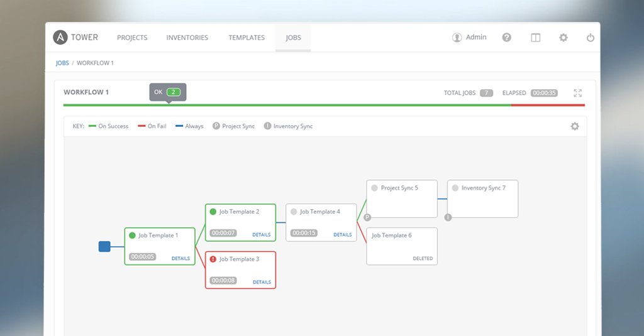This screenshot has width=644, height=336.
Task: Expand workflow to fullscreen view
Action: [578, 93]
